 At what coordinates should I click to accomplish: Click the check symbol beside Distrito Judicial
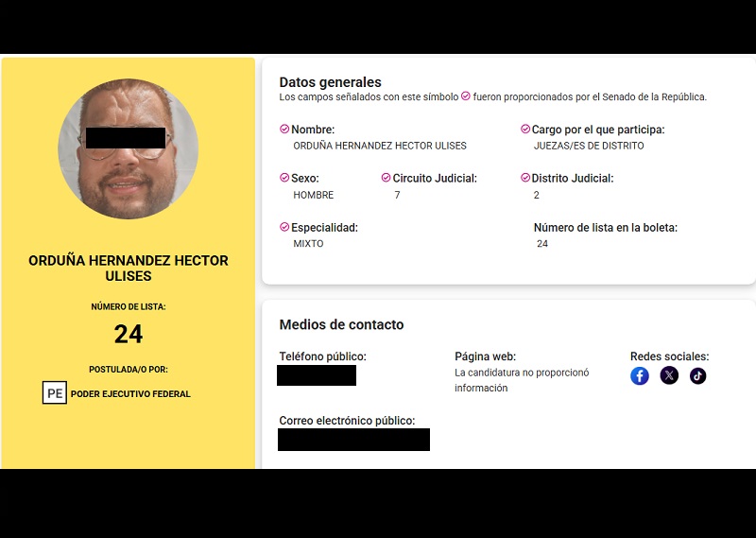coord(525,178)
